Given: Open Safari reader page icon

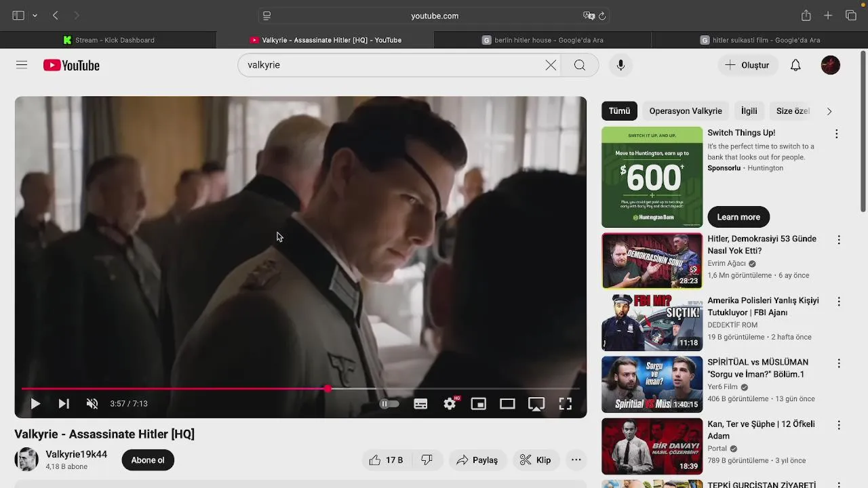Looking at the screenshot, I should pos(267,16).
